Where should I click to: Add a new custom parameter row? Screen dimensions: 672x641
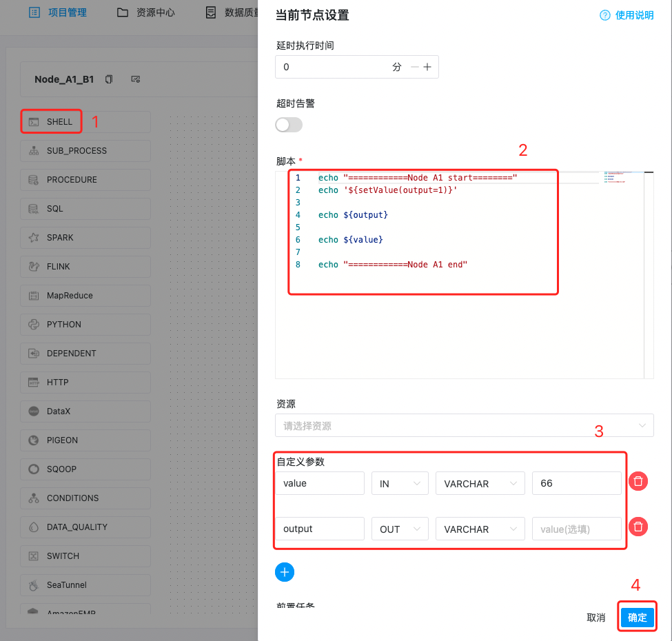(285, 572)
